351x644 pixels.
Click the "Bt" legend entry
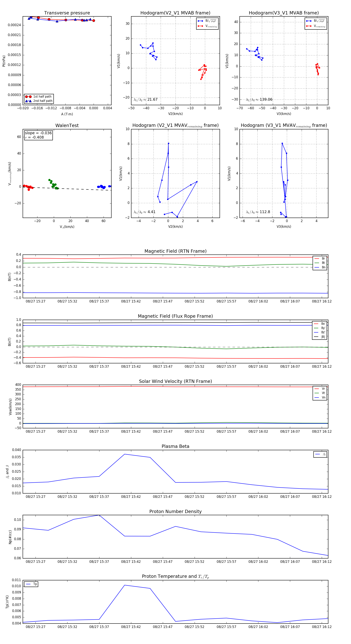click(320, 263)
